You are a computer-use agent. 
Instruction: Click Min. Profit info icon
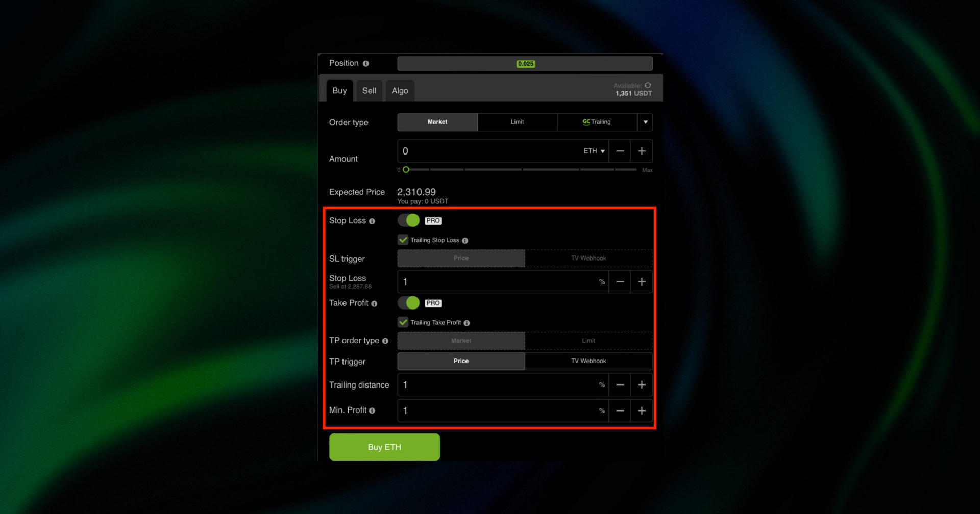pyautogui.click(x=372, y=411)
